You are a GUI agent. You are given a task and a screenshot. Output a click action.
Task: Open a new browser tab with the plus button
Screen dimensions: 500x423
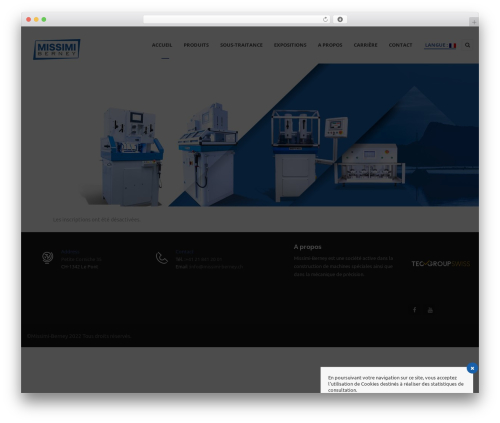pos(474,22)
